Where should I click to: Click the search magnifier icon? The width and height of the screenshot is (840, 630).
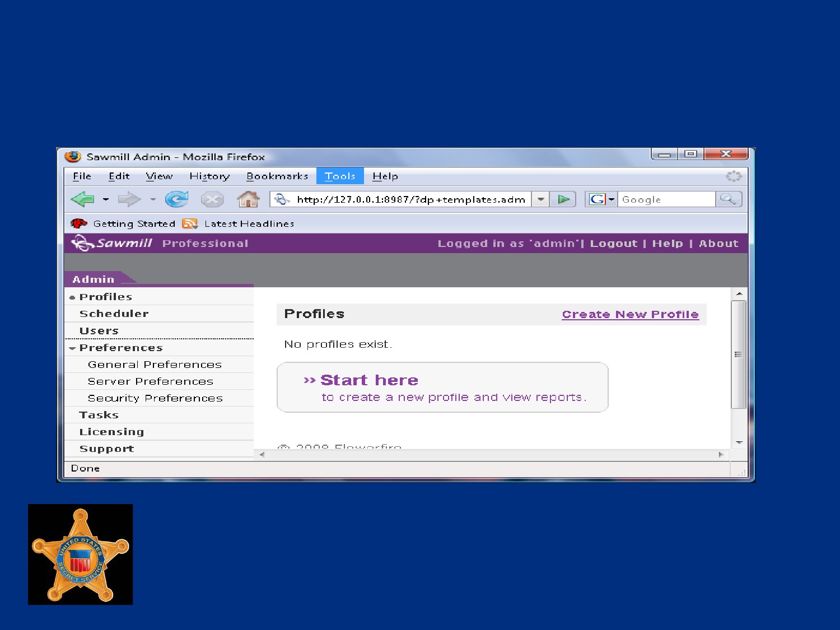click(x=728, y=199)
